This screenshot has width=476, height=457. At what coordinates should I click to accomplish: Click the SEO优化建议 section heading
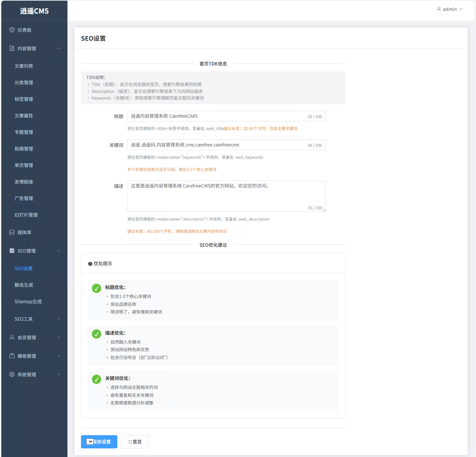click(x=213, y=245)
